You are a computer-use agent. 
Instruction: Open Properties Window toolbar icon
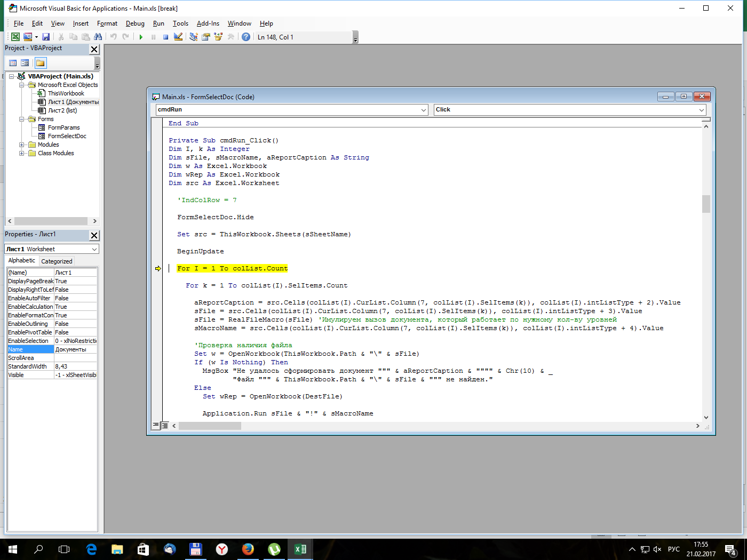click(x=205, y=37)
